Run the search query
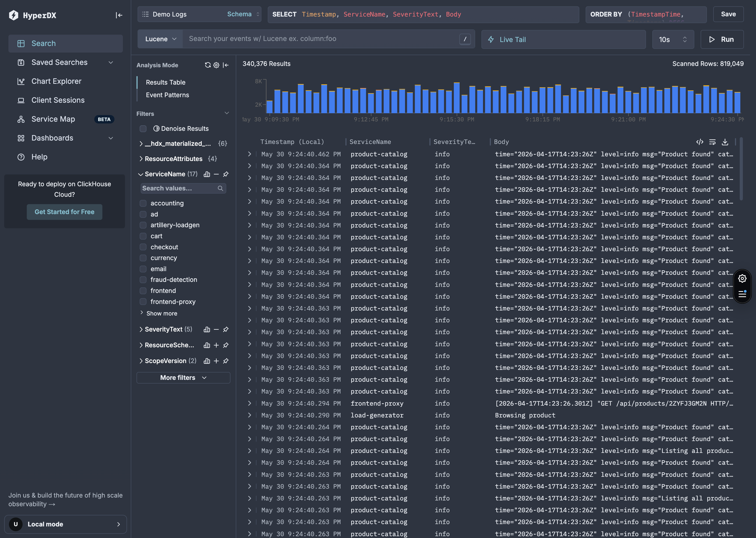Image resolution: width=756 pixels, height=538 pixels. pyautogui.click(x=722, y=39)
